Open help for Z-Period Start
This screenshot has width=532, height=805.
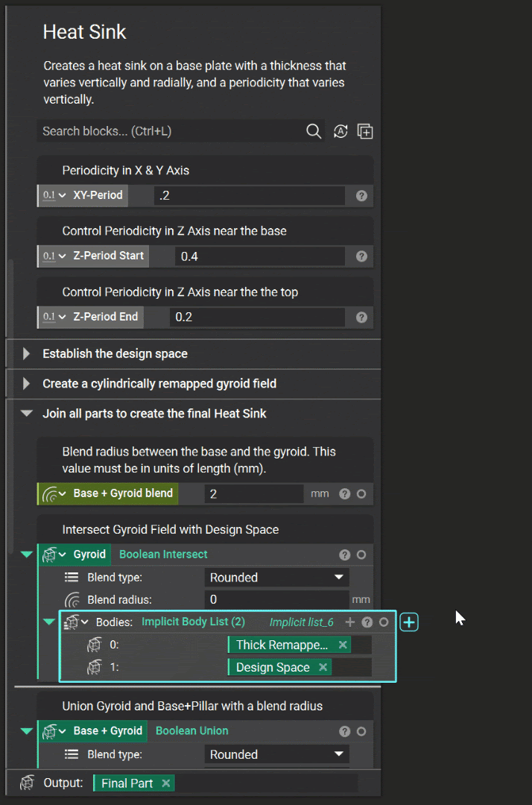(361, 256)
